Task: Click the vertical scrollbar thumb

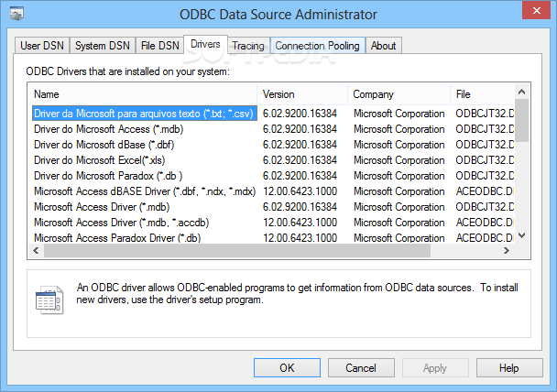Action: tap(522, 121)
